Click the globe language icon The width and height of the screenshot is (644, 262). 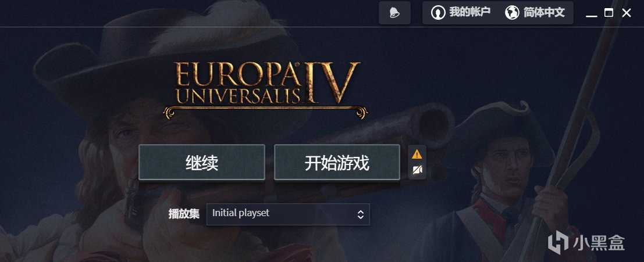click(512, 13)
